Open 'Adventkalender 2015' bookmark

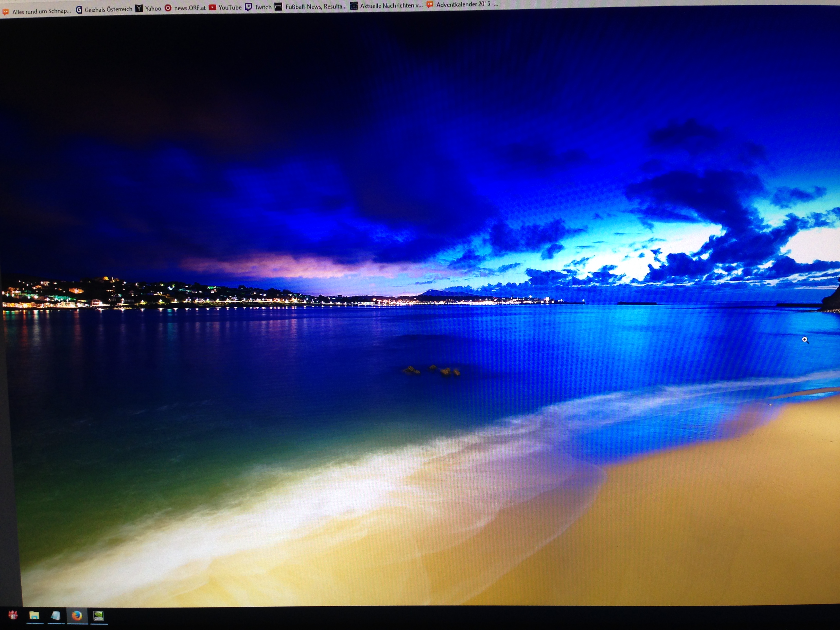467,5
